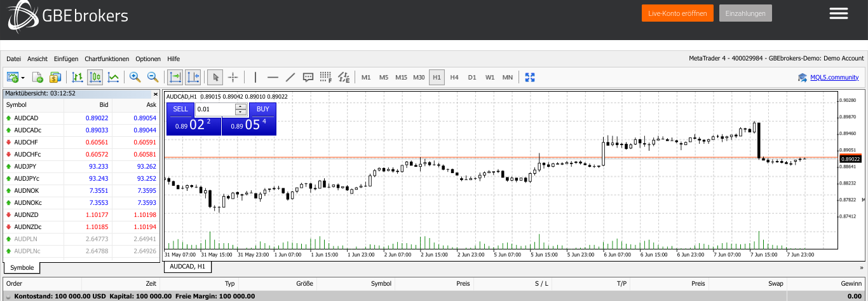This screenshot has width=868, height=301.
Task: Open the MQL5.community link
Action: [x=834, y=78]
